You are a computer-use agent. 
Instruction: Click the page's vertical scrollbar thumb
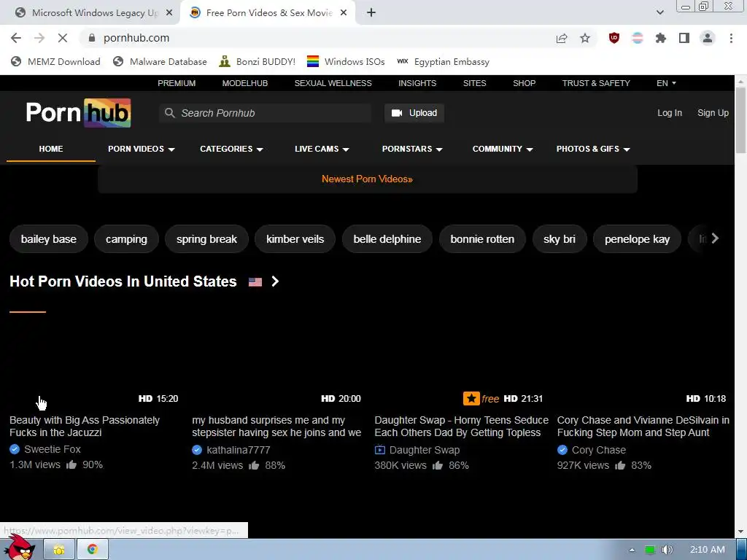click(740, 120)
